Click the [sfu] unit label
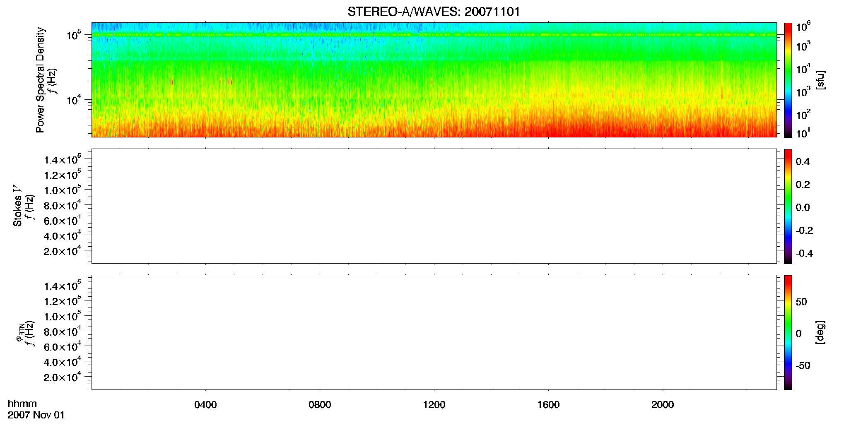868x447 pixels. (820, 80)
